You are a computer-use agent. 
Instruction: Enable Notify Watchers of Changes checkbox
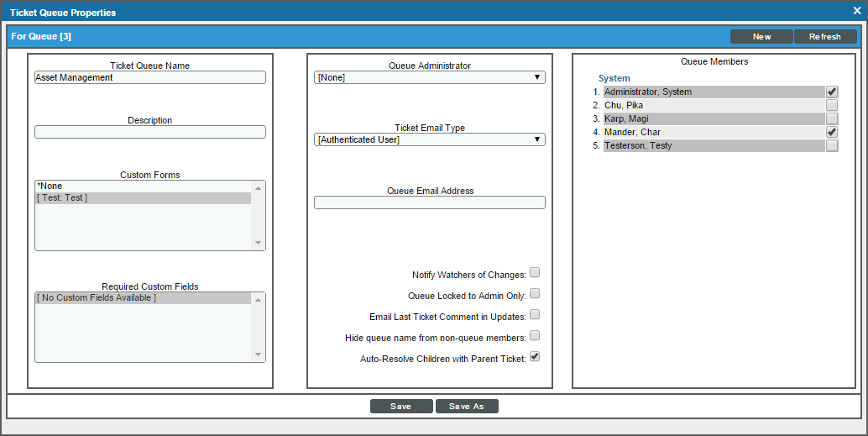point(535,273)
